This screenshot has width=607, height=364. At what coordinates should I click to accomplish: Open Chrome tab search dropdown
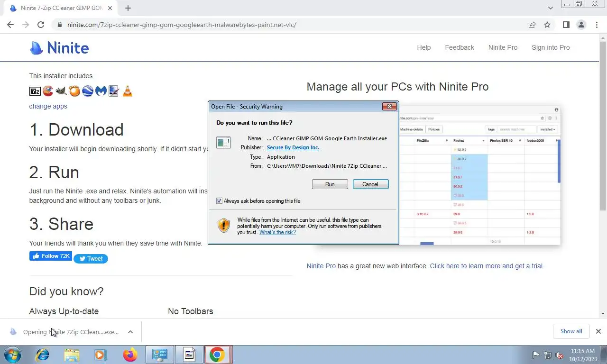(551, 8)
